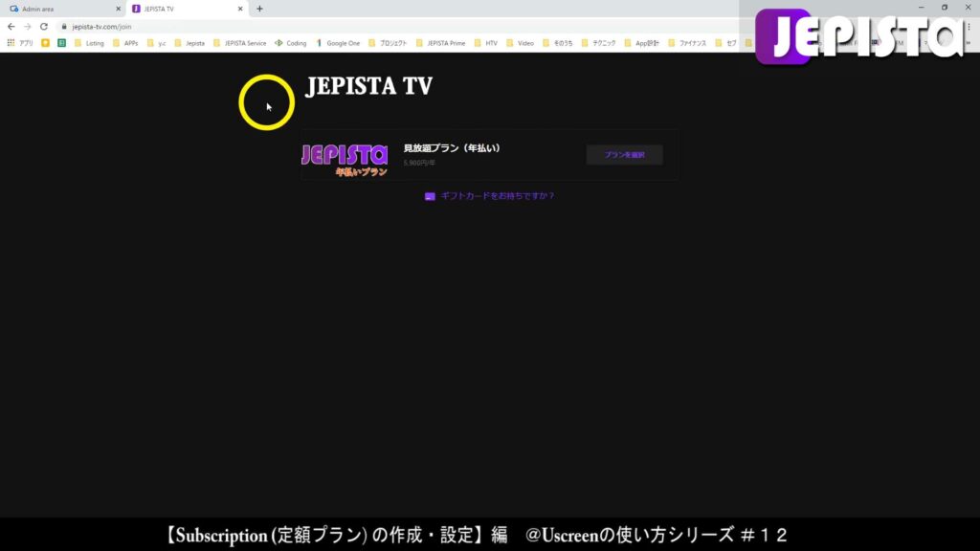Open the yellow bookmark icon after アプリ

point(45,43)
